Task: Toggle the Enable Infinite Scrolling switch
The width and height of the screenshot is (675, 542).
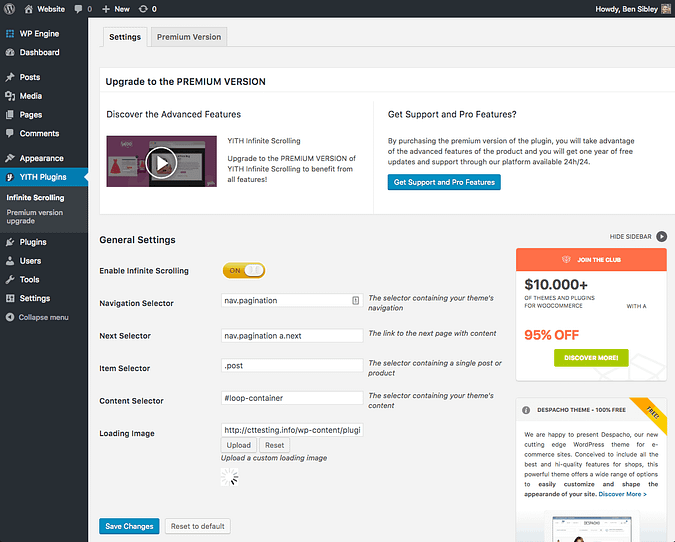Action: 244,270
